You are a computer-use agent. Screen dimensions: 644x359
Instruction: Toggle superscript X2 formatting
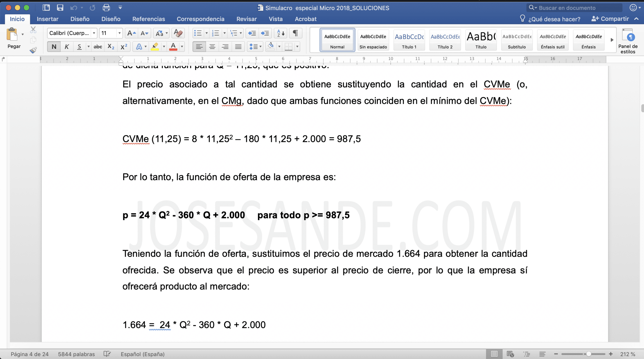[x=124, y=47]
